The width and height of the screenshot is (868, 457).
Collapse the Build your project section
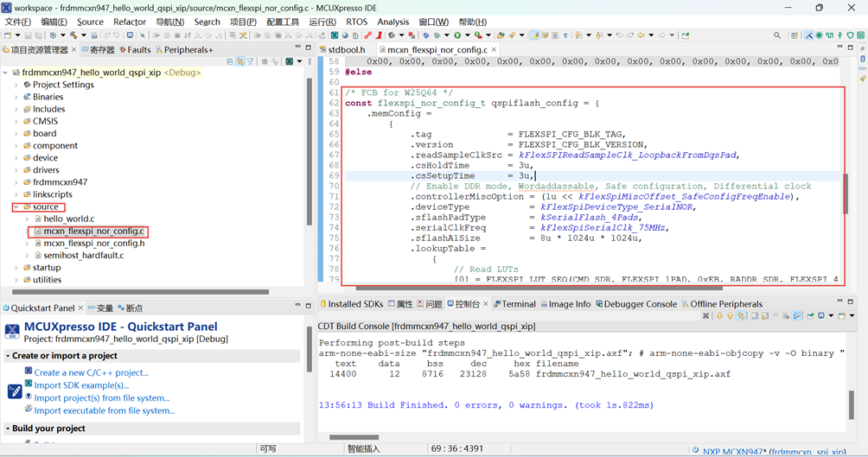[x=8, y=428]
